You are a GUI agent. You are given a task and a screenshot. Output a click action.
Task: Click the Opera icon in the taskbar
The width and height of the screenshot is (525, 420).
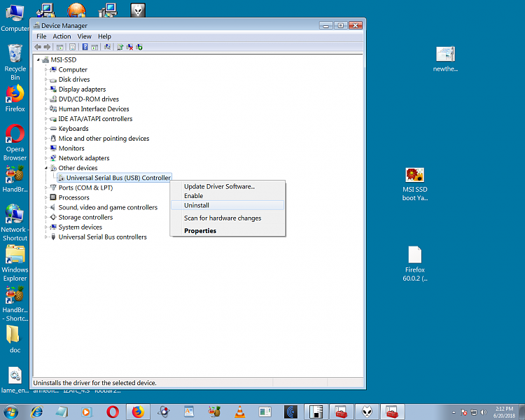click(x=113, y=412)
